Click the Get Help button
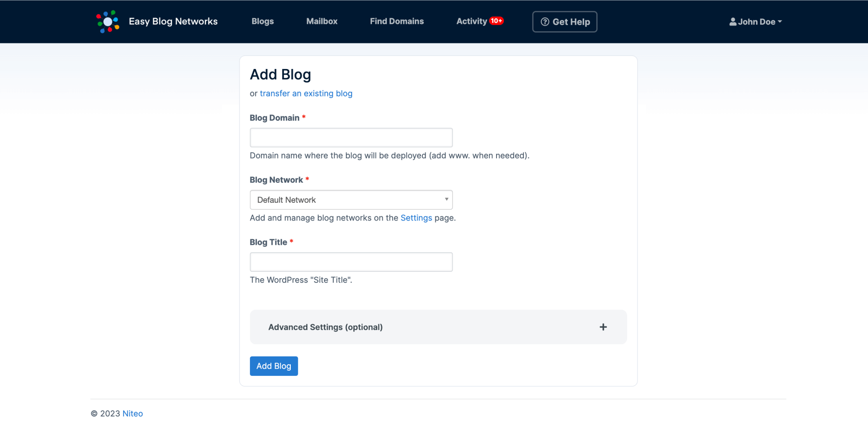Image resolution: width=868 pixels, height=428 pixels. pyautogui.click(x=565, y=22)
